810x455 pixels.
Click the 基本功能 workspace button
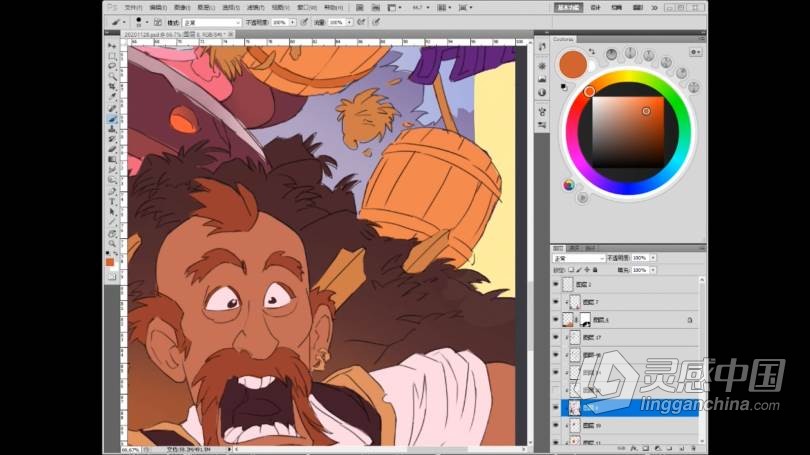569,8
